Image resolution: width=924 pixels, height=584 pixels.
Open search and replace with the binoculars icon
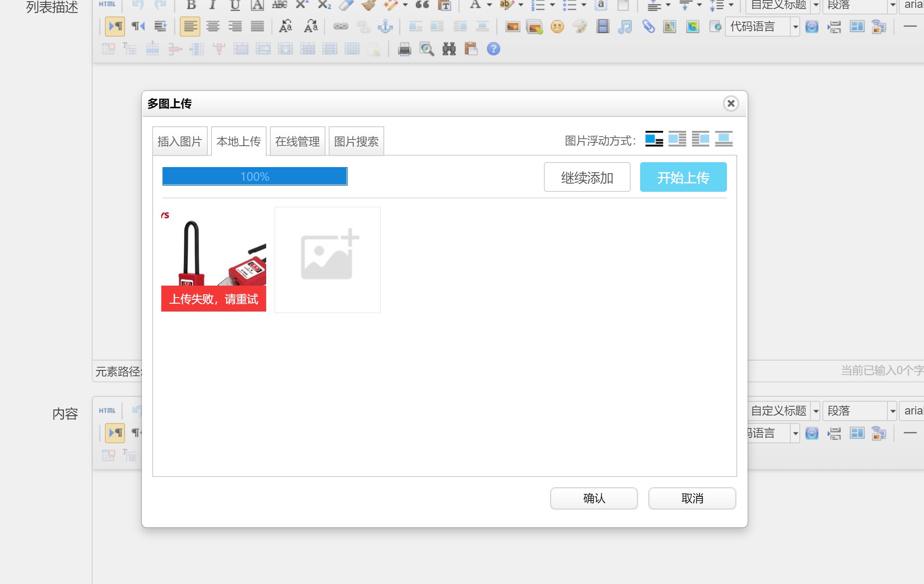(449, 49)
